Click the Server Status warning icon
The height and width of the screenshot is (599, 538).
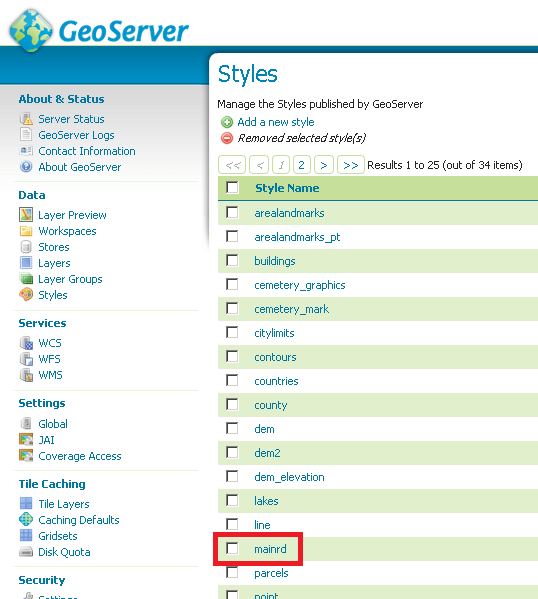pos(26,119)
